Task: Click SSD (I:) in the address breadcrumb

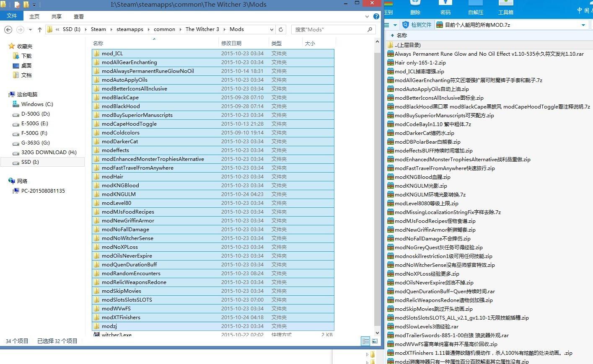Action: (71, 29)
